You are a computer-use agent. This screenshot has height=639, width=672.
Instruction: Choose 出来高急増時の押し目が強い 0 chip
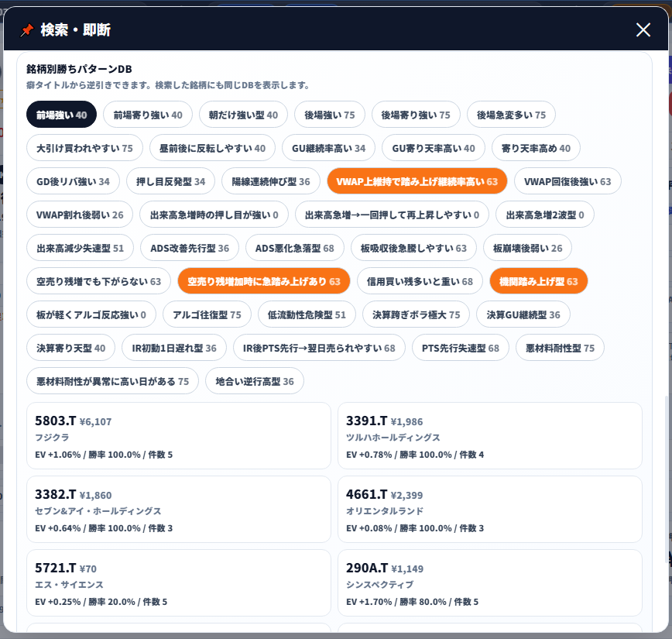(214, 215)
